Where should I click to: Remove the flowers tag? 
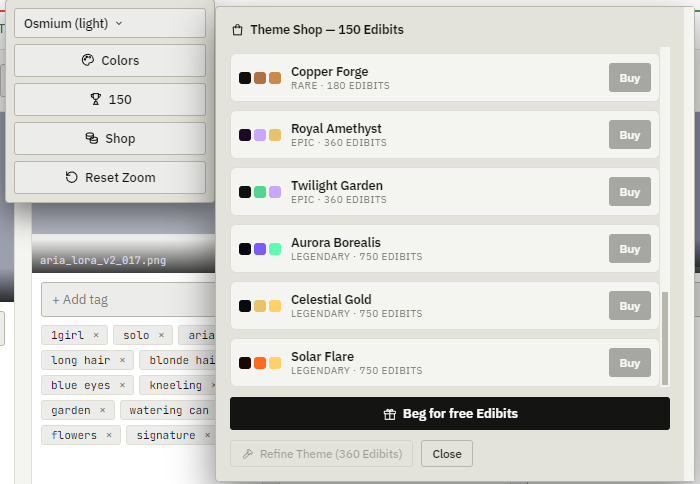(109, 435)
